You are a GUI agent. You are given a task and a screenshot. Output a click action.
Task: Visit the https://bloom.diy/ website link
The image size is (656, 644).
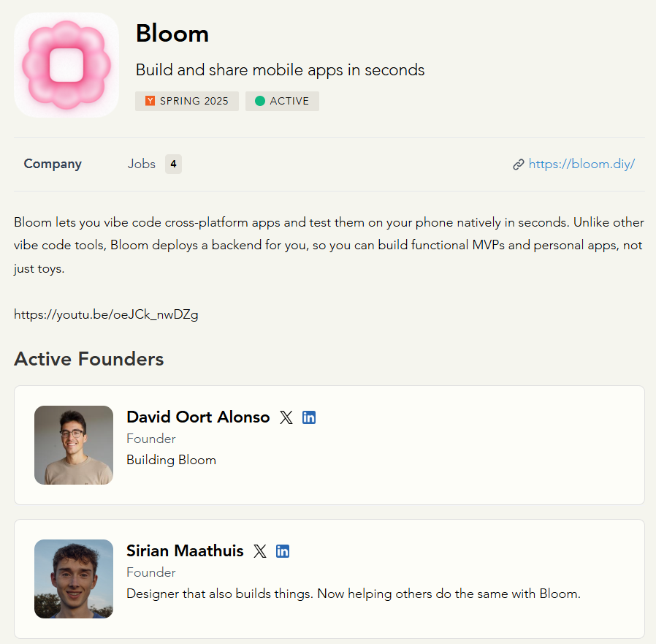pyautogui.click(x=581, y=164)
